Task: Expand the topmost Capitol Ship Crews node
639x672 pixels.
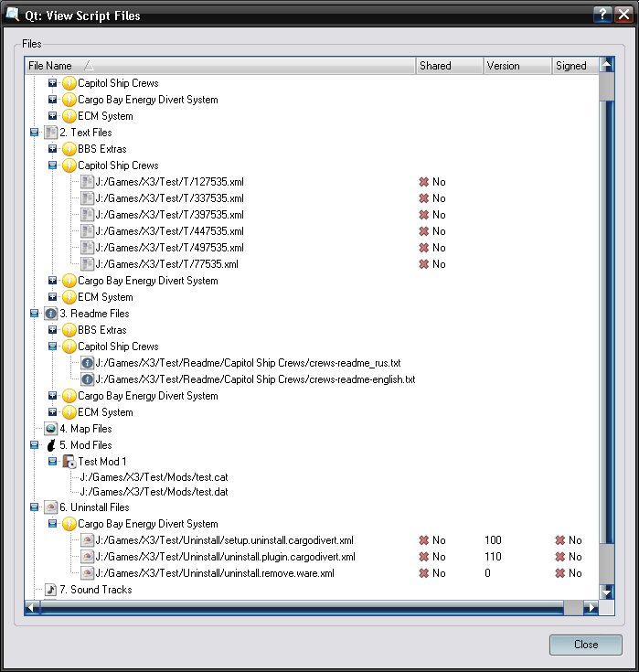Action: (52, 82)
